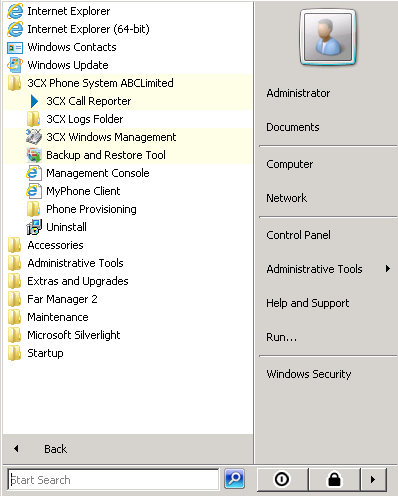Screen dimensions: 398x496
Task: Click the Microsoft Silverlight folder icon
Action: point(14,335)
